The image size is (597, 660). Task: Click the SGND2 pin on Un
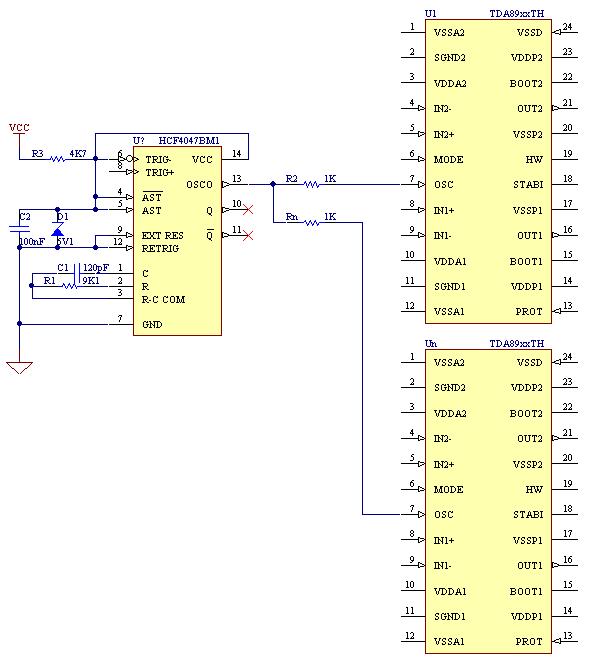(x=450, y=388)
